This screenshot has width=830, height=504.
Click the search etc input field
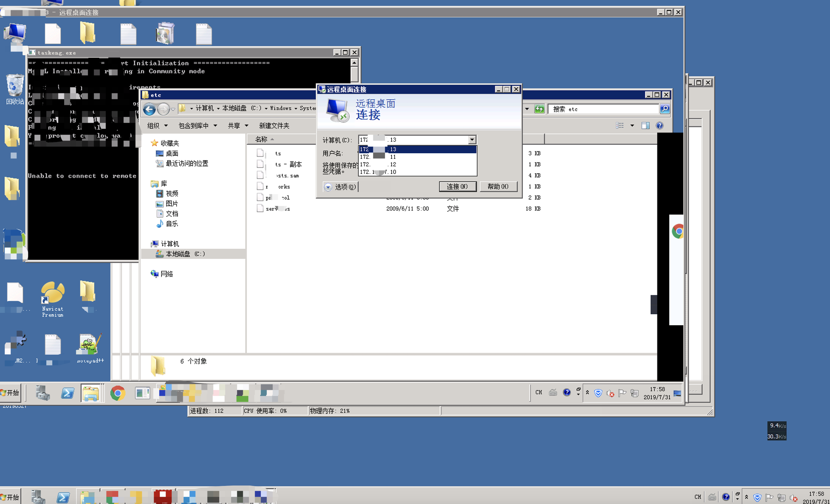coord(603,109)
